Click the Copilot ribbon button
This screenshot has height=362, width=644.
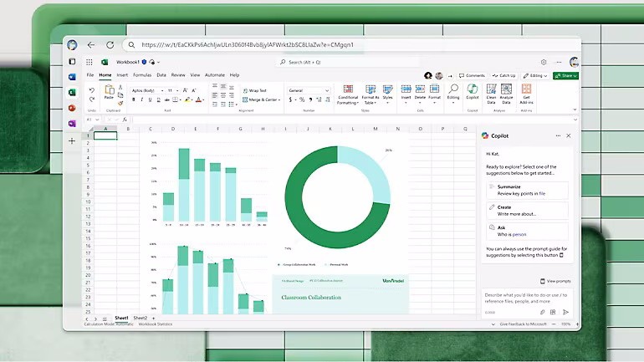pyautogui.click(x=473, y=92)
